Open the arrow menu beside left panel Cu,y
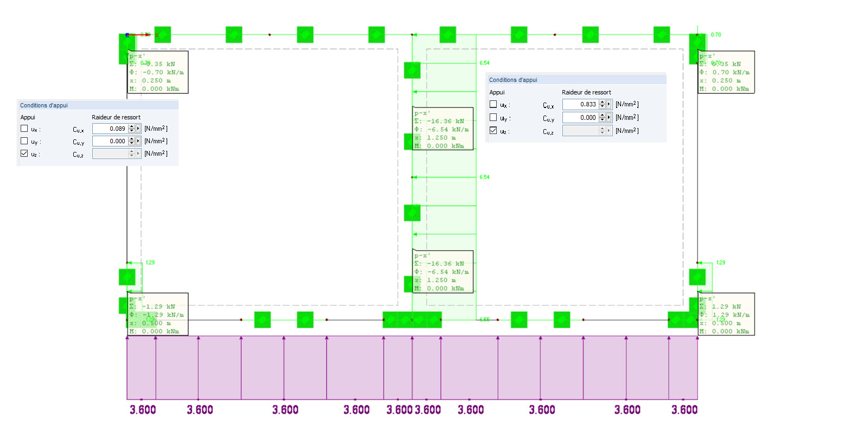The height and width of the screenshot is (427, 868). (138, 141)
